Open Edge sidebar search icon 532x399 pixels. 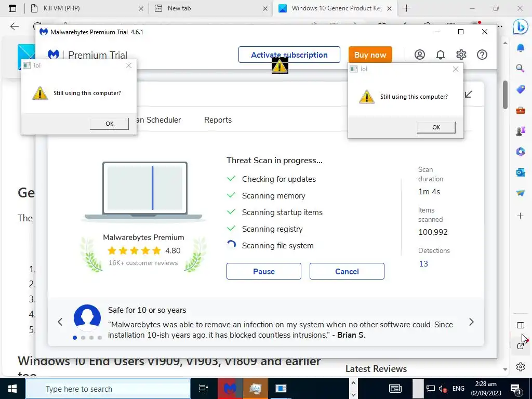coord(520,69)
